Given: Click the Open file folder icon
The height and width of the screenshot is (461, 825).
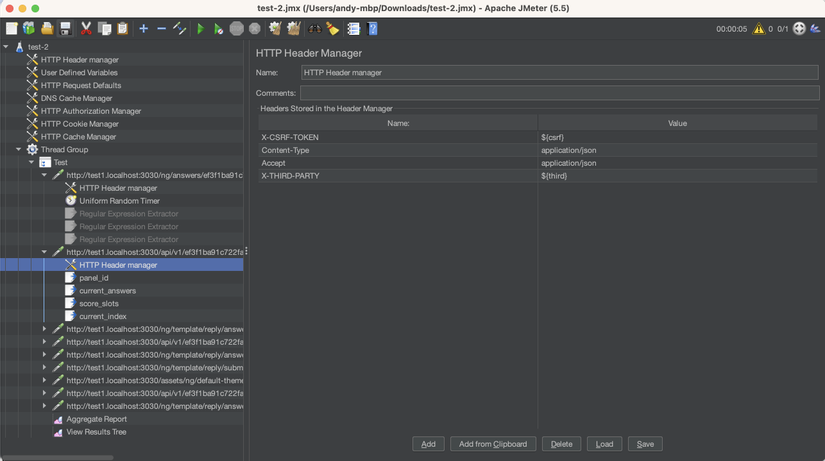Looking at the screenshot, I should click(x=47, y=28).
